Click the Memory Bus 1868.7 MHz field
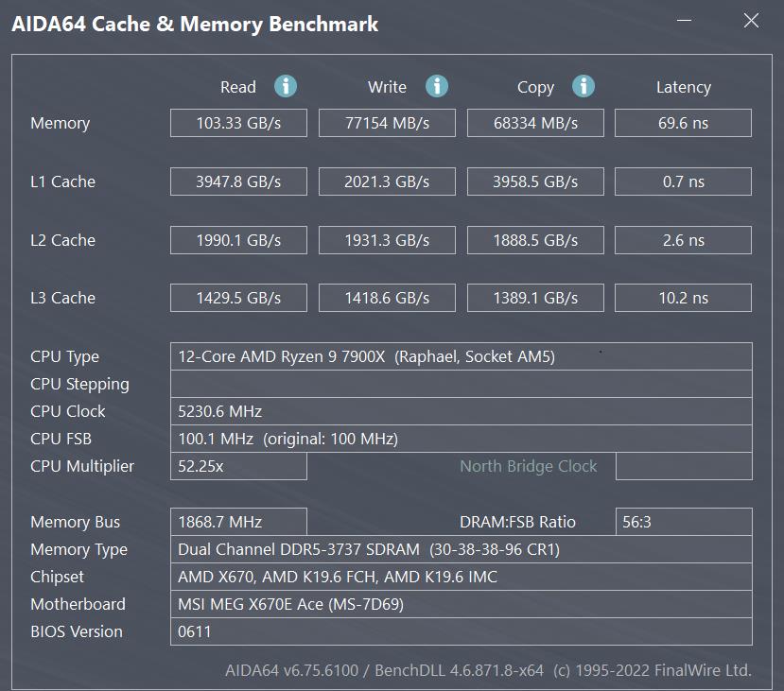Screen dimensions: 784x691 (238, 522)
